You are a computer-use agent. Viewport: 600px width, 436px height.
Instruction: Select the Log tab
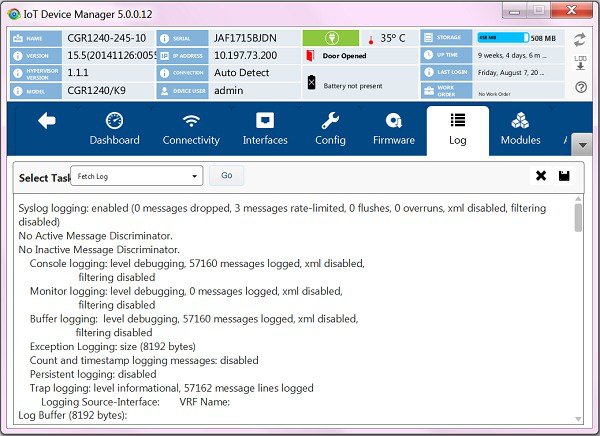[458, 130]
